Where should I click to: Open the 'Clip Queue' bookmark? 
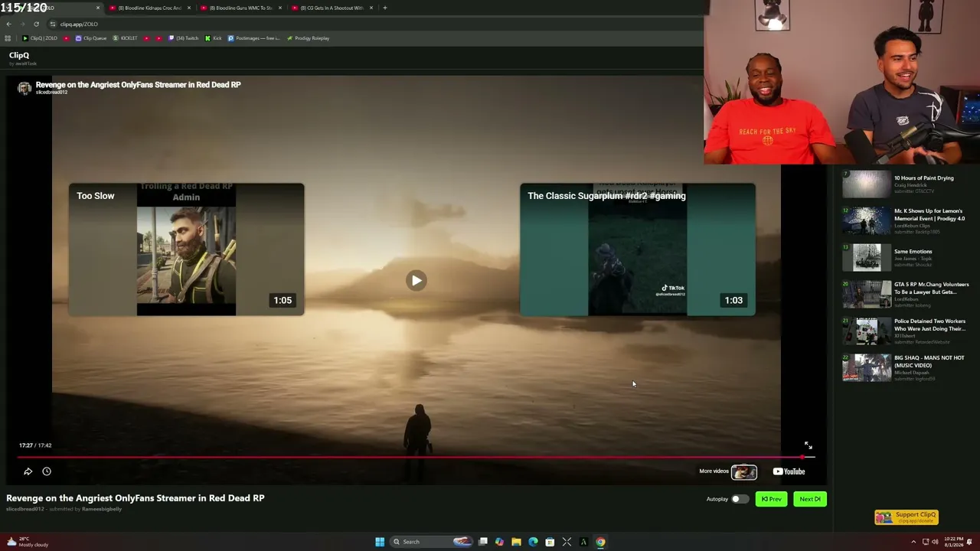tap(91, 38)
